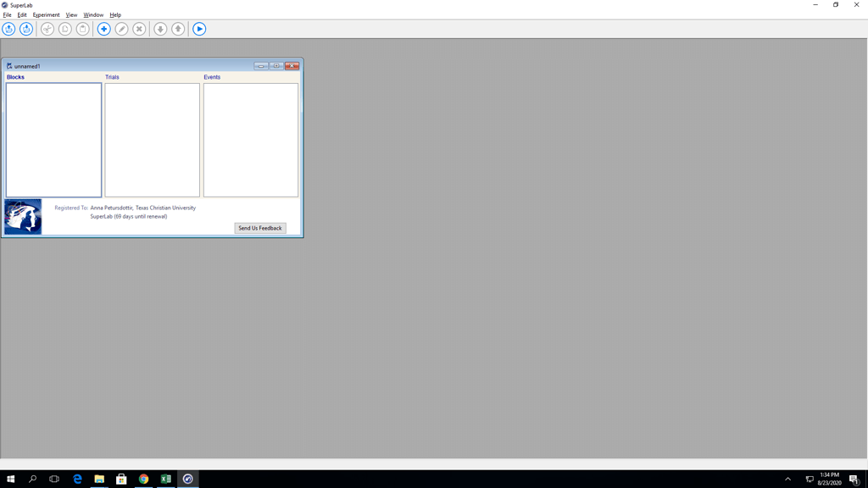This screenshot has height=488, width=868.
Task: Select the empty Blocks list
Action: (53, 140)
